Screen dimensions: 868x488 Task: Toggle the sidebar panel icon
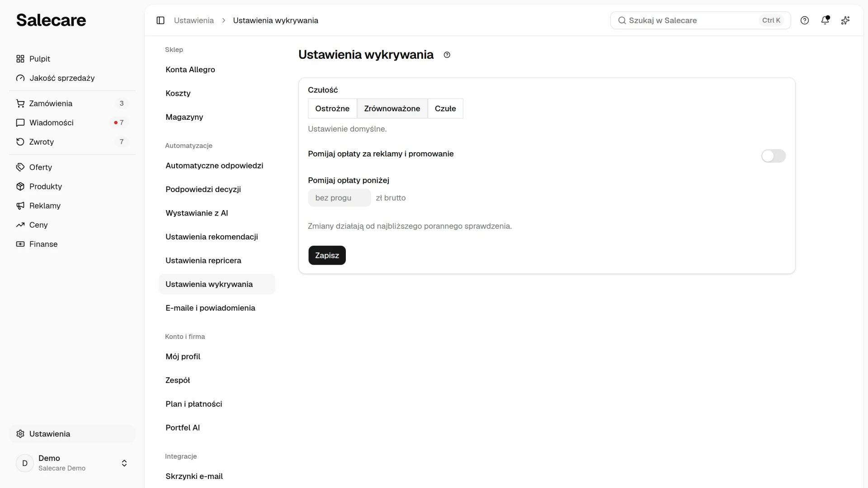[x=160, y=20]
